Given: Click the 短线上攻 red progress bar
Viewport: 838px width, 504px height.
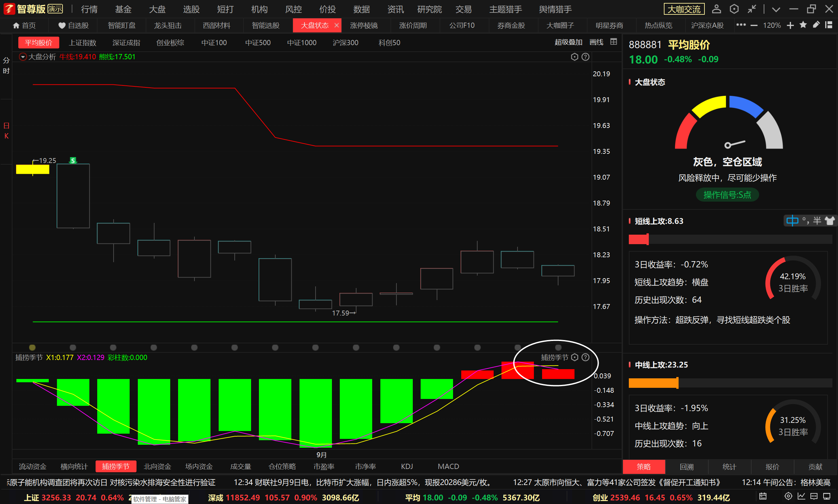Looking at the screenshot, I should pos(730,239).
